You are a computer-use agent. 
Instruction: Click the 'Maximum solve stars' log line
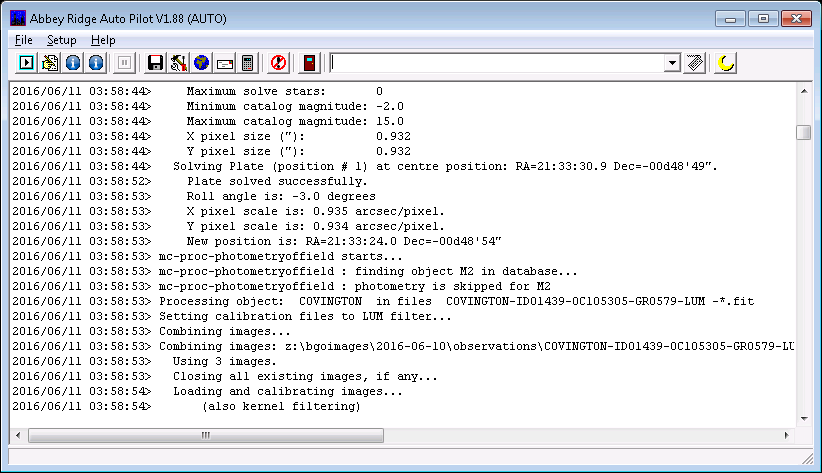point(197,92)
